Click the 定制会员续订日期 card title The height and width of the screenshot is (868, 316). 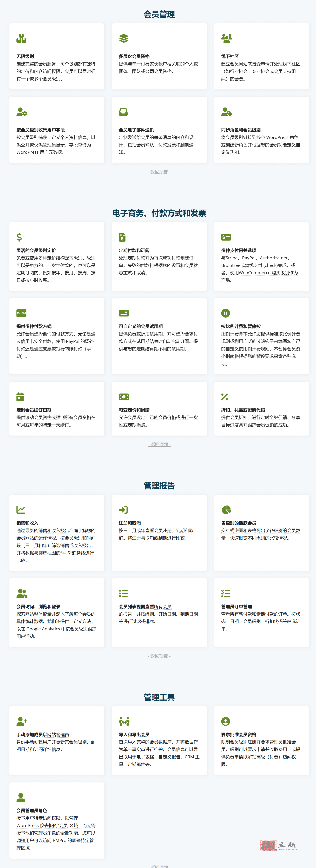click(x=34, y=410)
